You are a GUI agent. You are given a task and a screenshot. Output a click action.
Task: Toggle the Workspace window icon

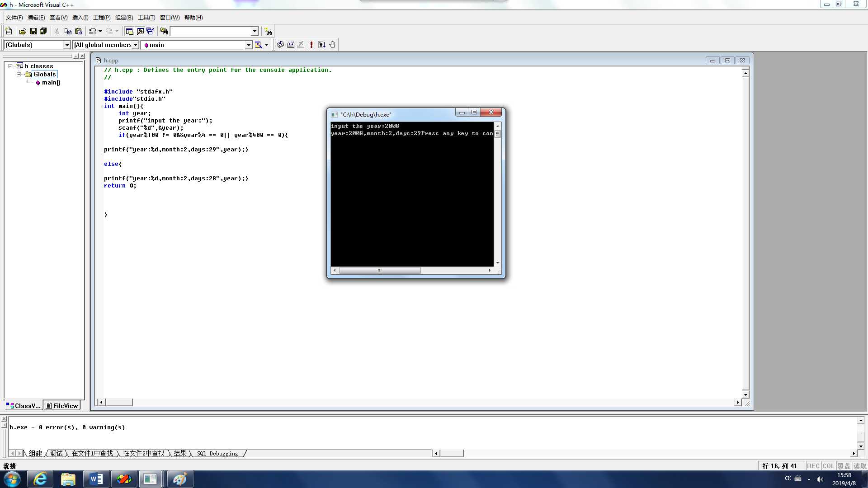[x=129, y=31]
